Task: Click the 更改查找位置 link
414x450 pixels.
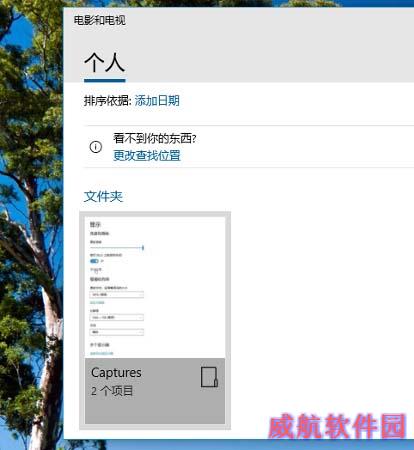Action: point(147,155)
